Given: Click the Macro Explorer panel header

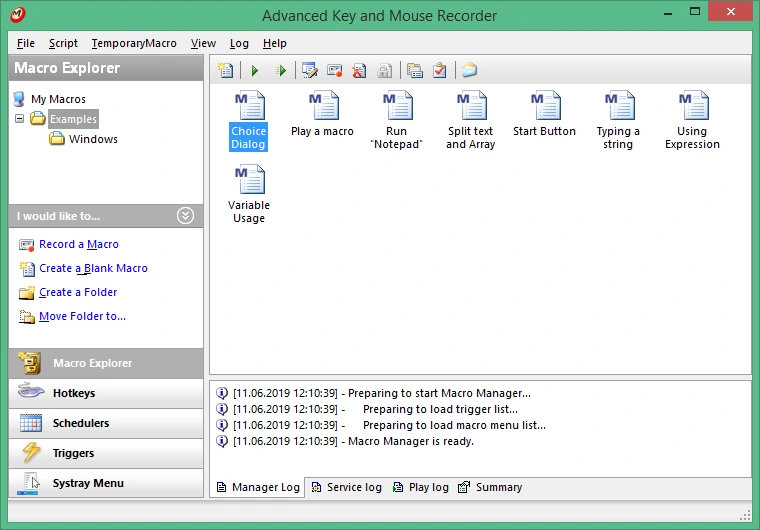Looking at the screenshot, I should [x=106, y=68].
